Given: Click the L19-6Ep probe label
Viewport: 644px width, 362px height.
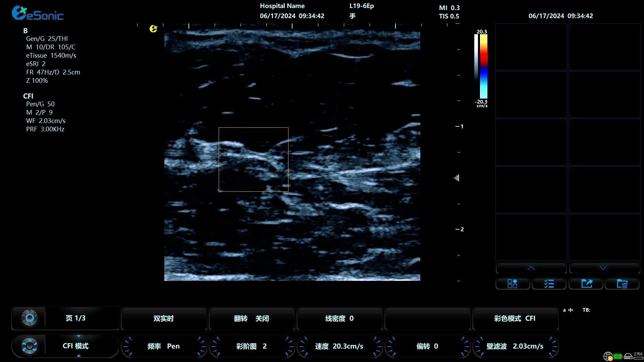Looking at the screenshot, I should (x=362, y=6).
